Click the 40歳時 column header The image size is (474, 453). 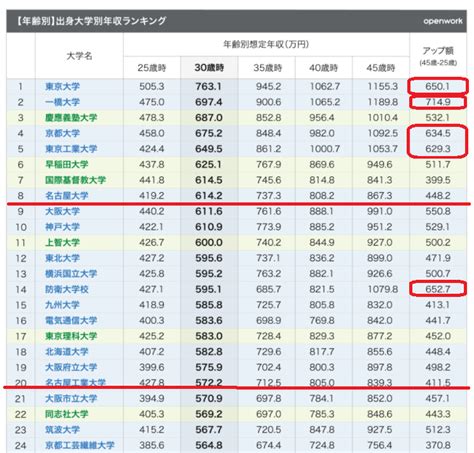(x=323, y=68)
